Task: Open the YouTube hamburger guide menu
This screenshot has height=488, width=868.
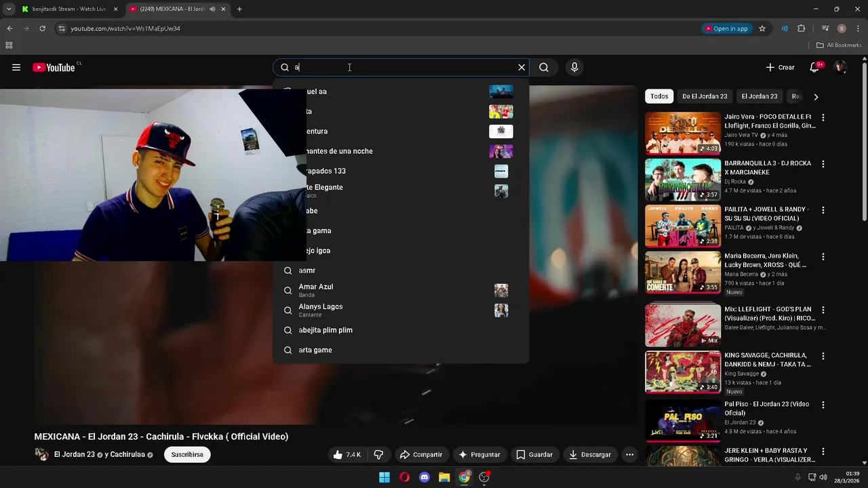Action: pyautogui.click(x=16, y=67)
